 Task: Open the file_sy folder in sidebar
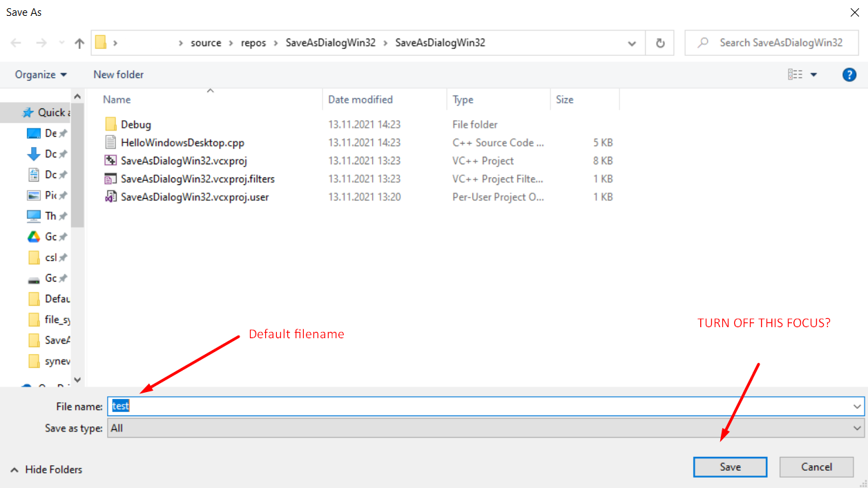click(x=34, y=320)
